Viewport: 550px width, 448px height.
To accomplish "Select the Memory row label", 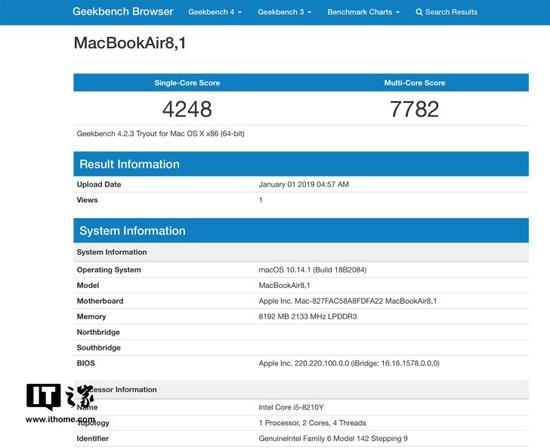I will tap(91, 316).
